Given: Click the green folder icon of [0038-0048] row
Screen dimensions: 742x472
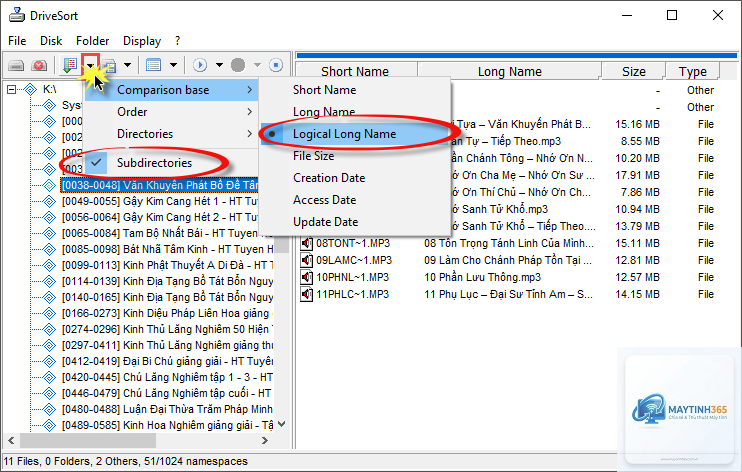Looking at the screenshot, I should pyautogui.click(x=49, y=185).
